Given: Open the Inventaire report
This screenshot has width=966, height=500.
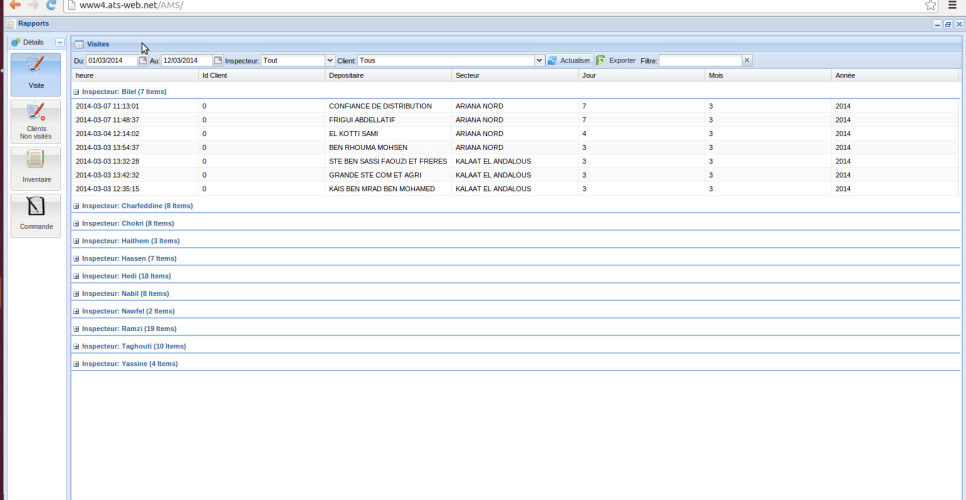Looking at the screenshot, I should [x=36, y=167].
